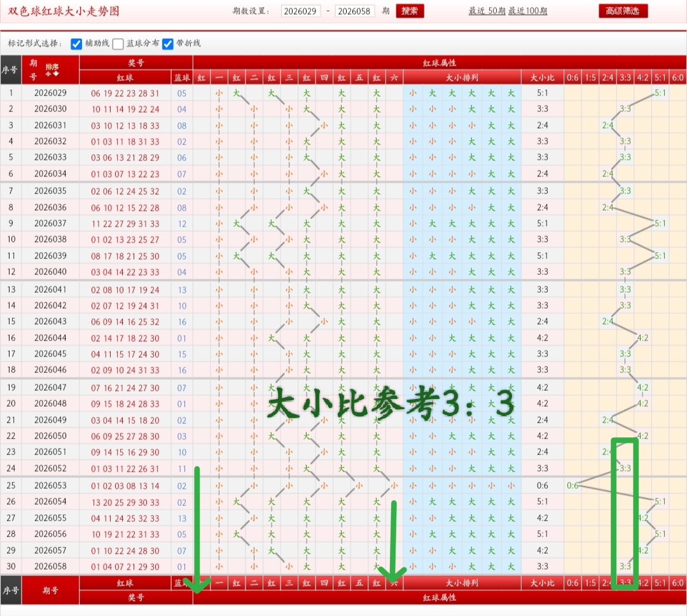Click the bottom 大小排列 footer header
Screen dimensions: 687x616
[462, 583]
